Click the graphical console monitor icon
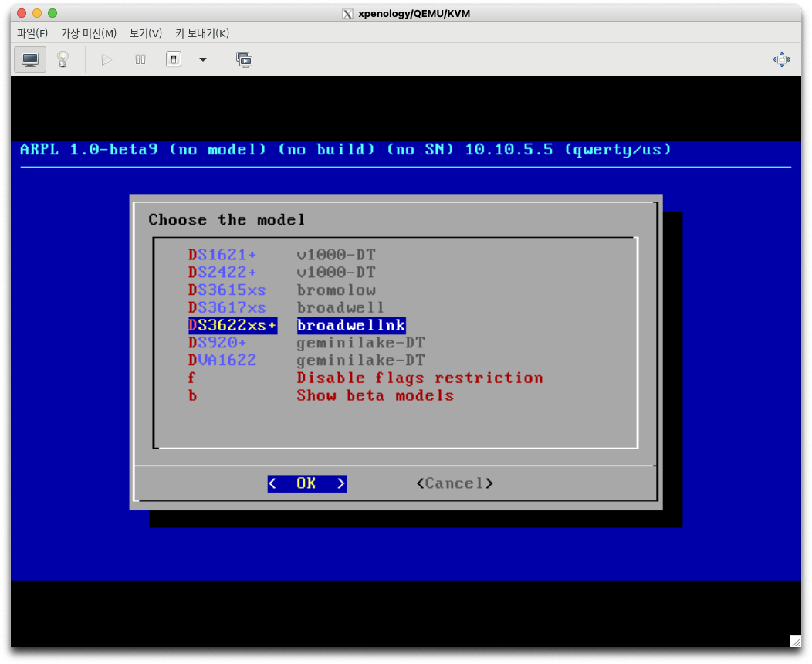812x664 pixels. point(30,59)
